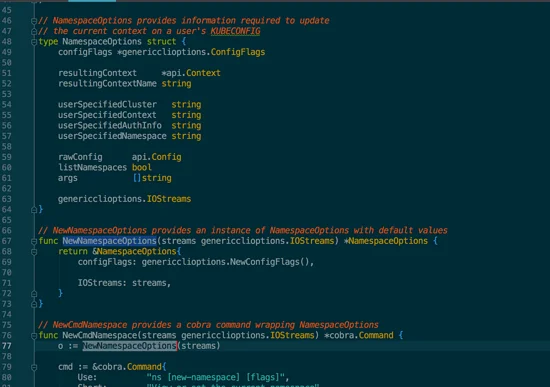
Task: Click the Config type on line 59
Action: [166, 157]
